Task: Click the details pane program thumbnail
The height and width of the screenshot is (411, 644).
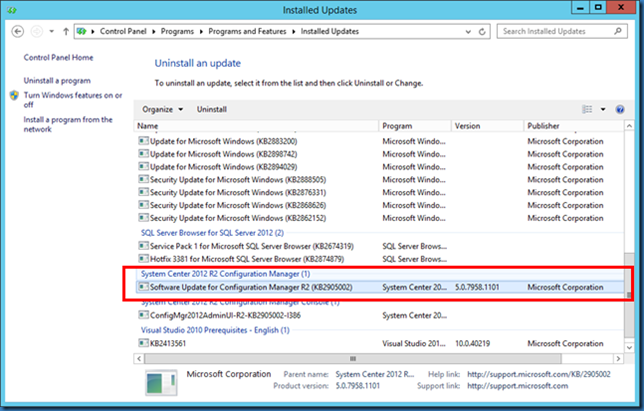Action: click(161, 382)
